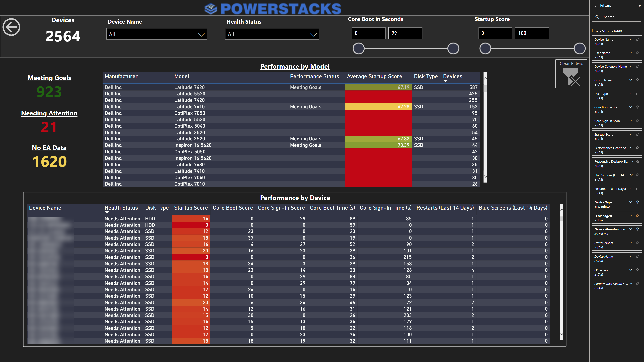Select the OptiPlex 7050 model row

tap(291, 113)
